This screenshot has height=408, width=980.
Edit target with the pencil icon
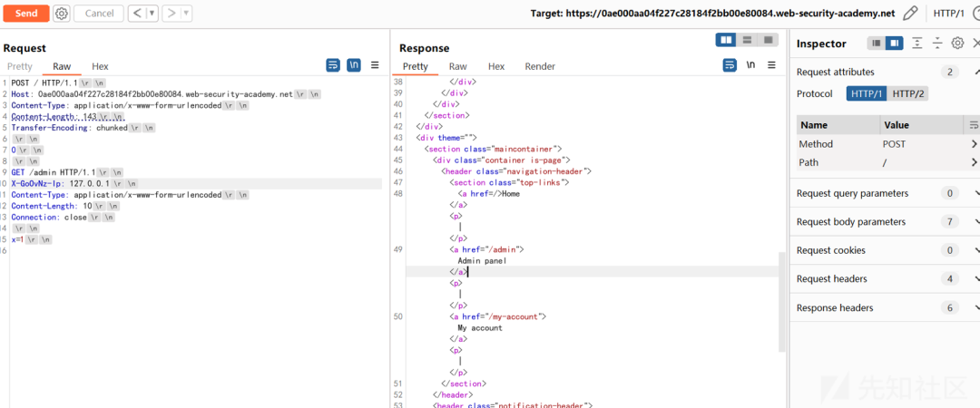coord(911,13)
